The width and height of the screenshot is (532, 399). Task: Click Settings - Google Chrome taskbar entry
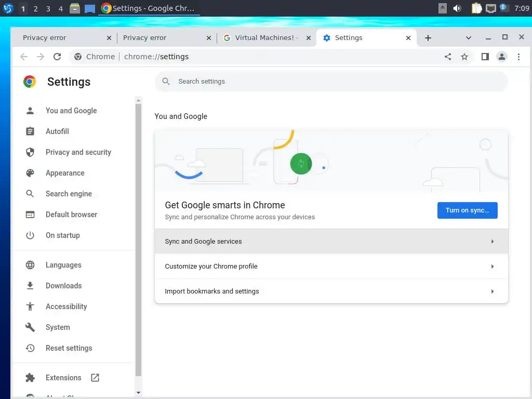click(x=149, y=8)
